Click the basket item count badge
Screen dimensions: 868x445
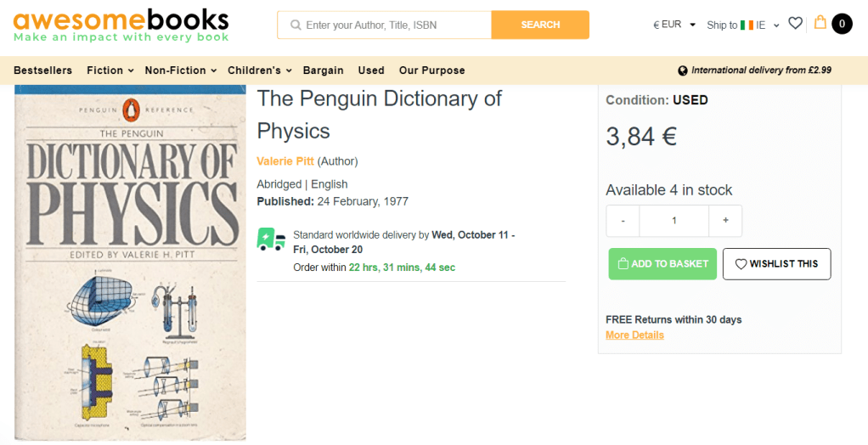pyautogui.click(x=842, y=24)
